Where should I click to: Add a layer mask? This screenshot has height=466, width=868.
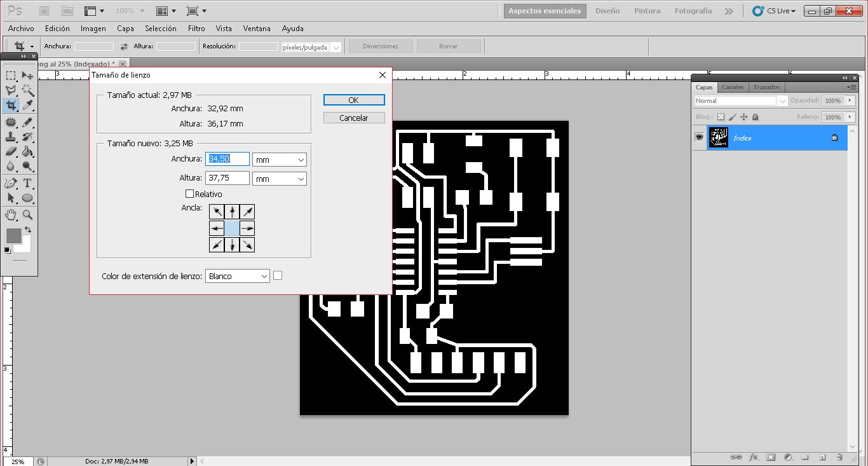[x=771, y=457]
